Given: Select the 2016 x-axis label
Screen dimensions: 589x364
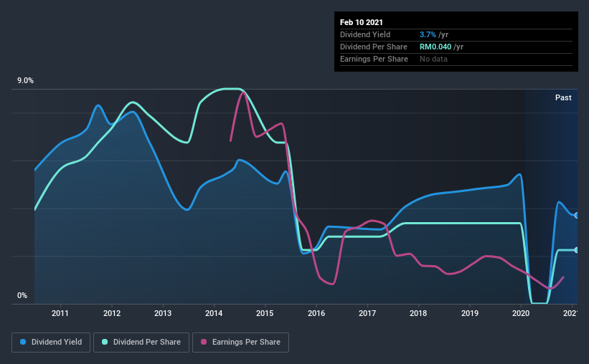Looking at the screenshot, I should (316, 313).
